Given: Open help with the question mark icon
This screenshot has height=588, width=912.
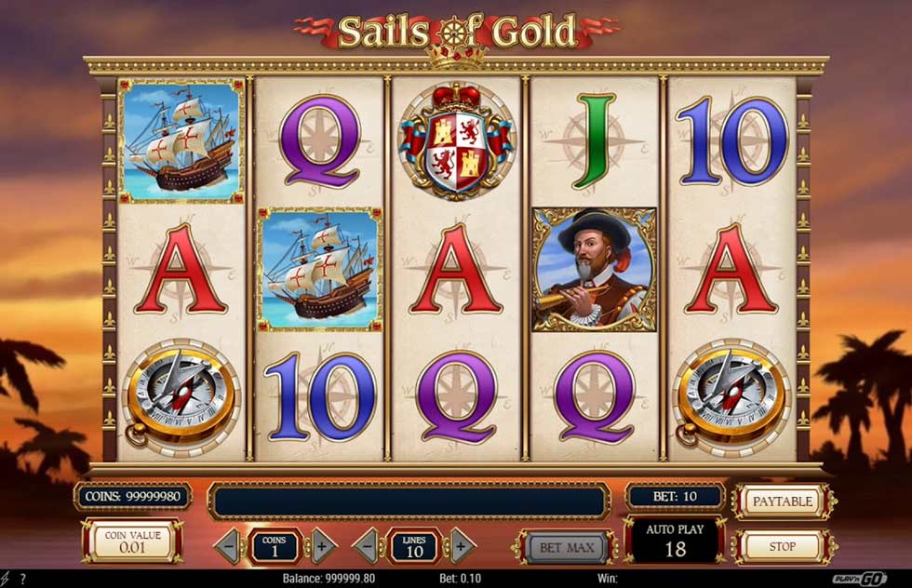Looking at the screenshot, I should tap(22, 580).
